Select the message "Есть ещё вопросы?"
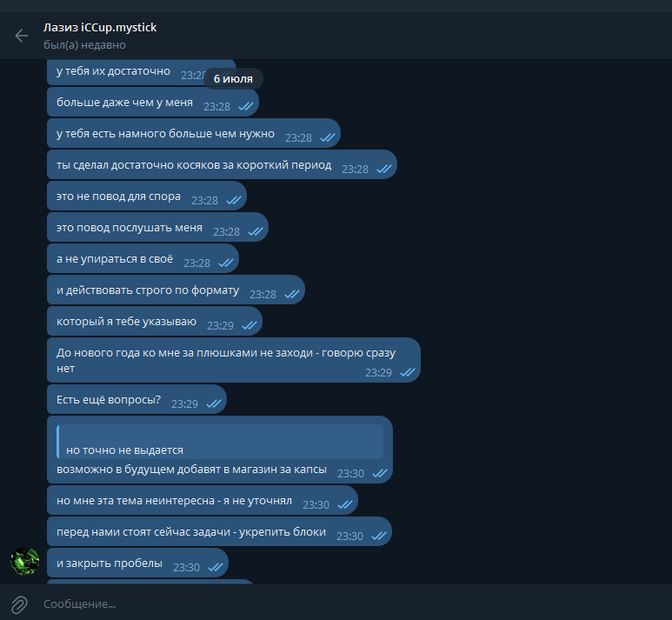672x620 pixels. (136, 400)
